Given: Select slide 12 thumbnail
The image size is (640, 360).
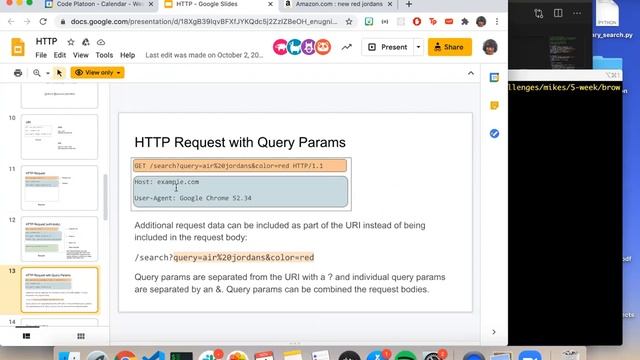Looking at the screenshot, I should coord(60,239).
